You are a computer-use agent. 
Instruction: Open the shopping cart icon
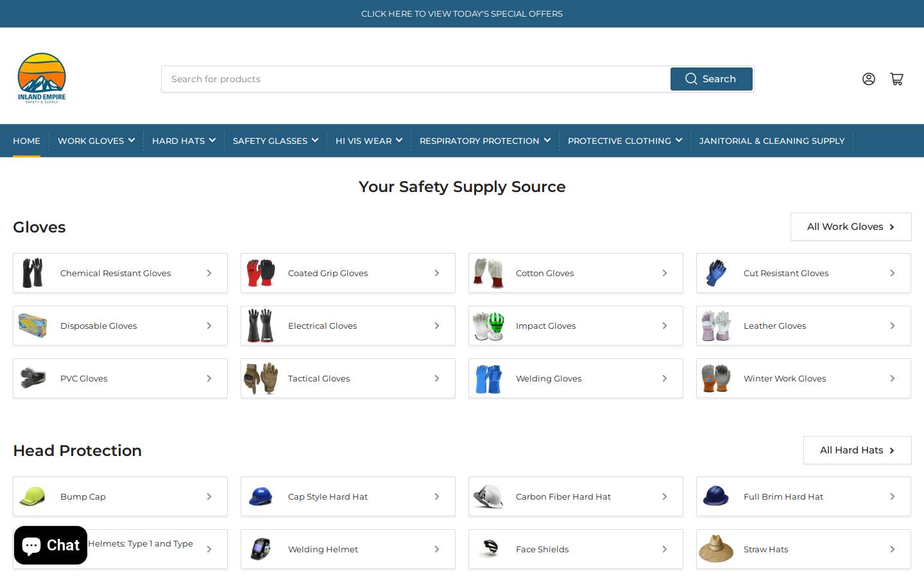896,79
